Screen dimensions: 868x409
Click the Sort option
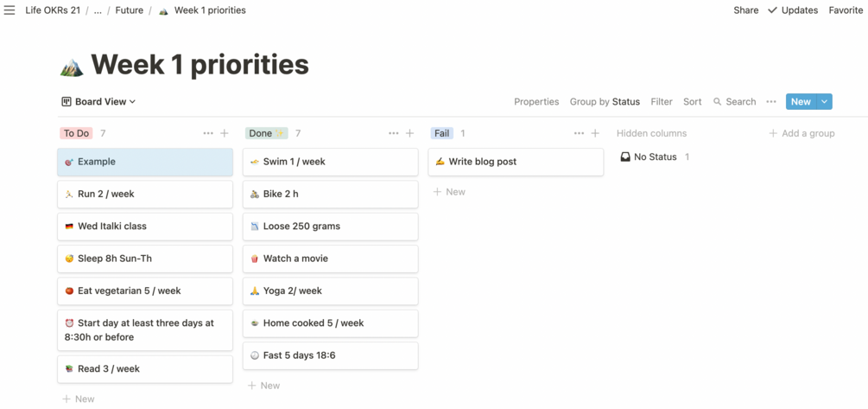point(692,102)
